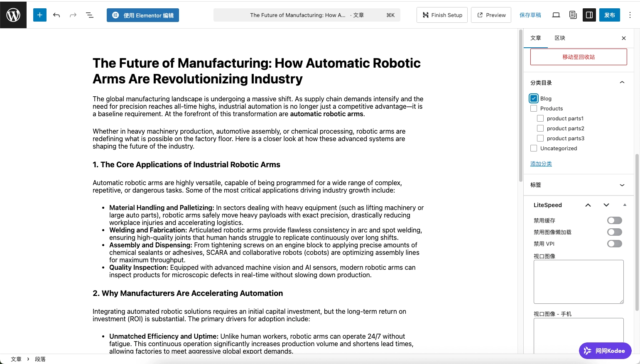Toggle the settings sidebar panel icon
Screen dimensions: 640x364
pos(589,15)
